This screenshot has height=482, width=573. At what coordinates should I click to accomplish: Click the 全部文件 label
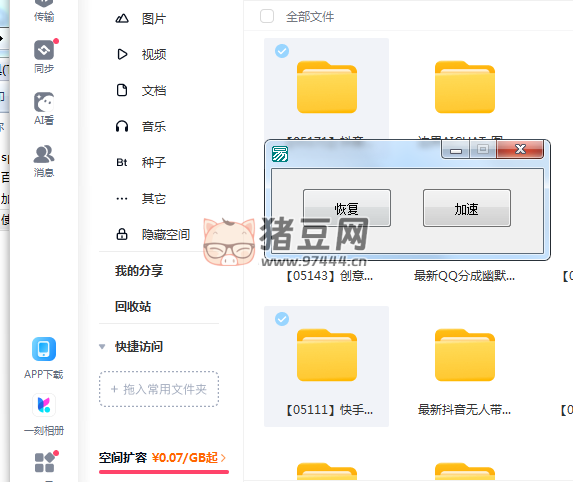[x=310, y=16]
